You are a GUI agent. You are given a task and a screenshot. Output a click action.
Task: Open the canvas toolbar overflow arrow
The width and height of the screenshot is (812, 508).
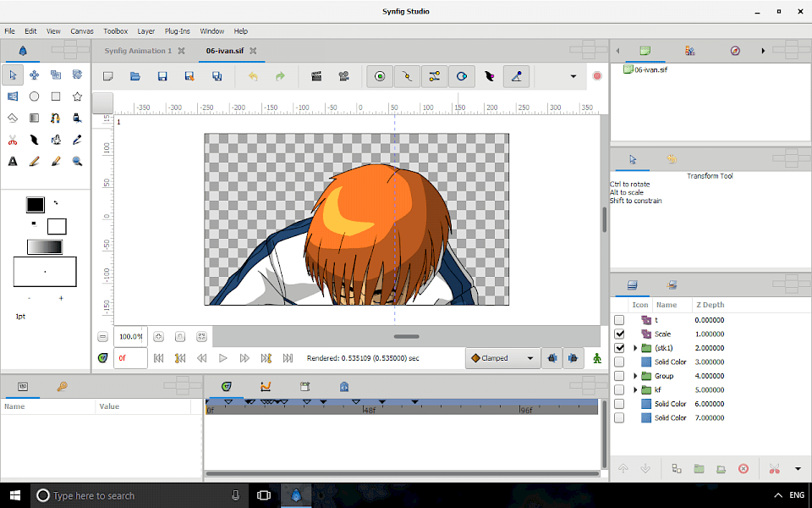click(573, 76)
